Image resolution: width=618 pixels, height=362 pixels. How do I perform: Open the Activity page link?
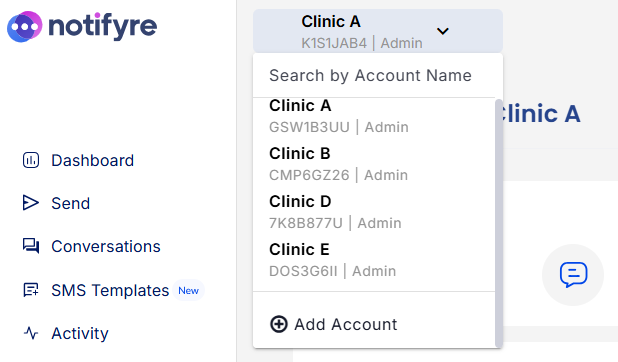pyautogui.click(x=80, y=334)
